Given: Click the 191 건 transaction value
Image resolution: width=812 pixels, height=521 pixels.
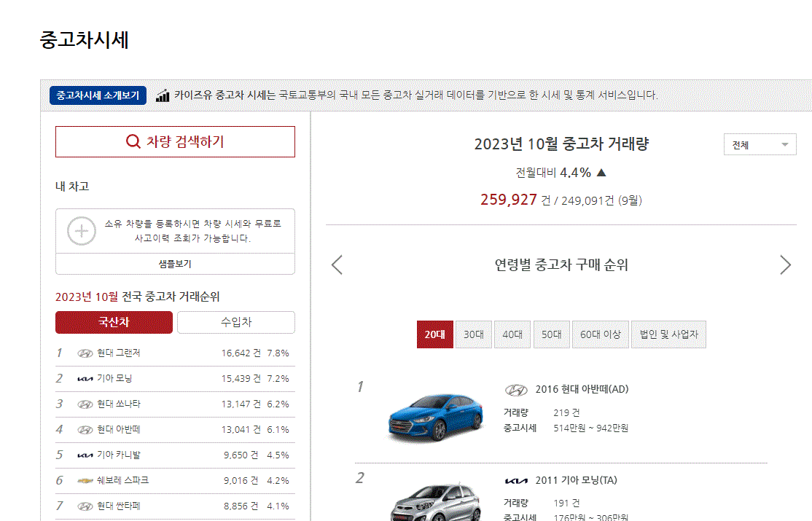Looking at the screenshot, I should [x=566, y=503].
